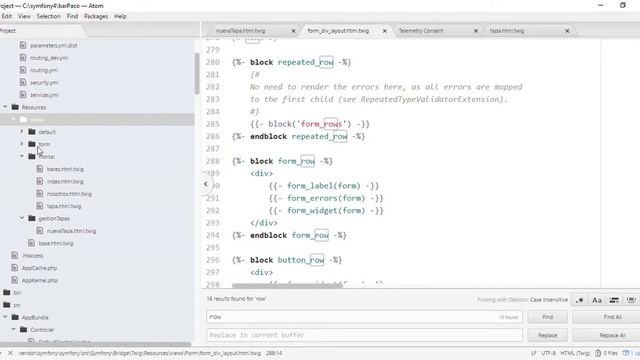
Task: Collapse the Resources folder chevron
Action: 5,107
